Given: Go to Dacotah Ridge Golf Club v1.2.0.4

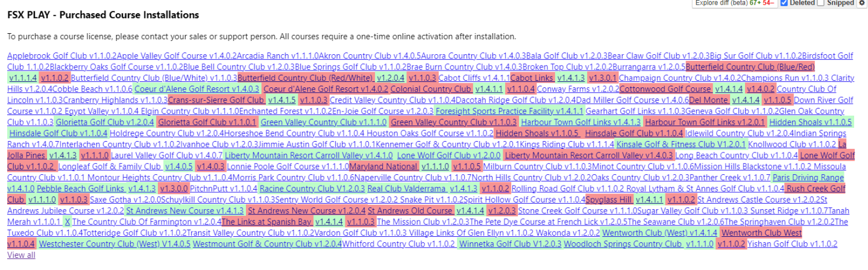Looking at the screenshot, I should click(516, 100).
